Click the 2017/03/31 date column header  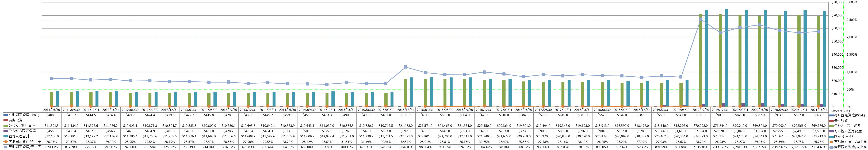pos(504,109)
